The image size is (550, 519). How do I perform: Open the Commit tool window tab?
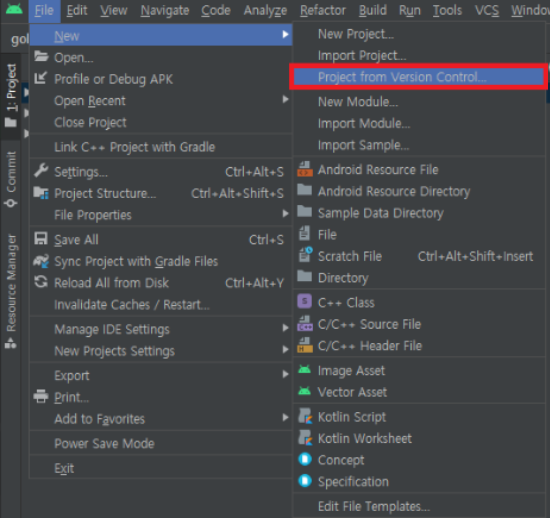click(x=11, y=179)
